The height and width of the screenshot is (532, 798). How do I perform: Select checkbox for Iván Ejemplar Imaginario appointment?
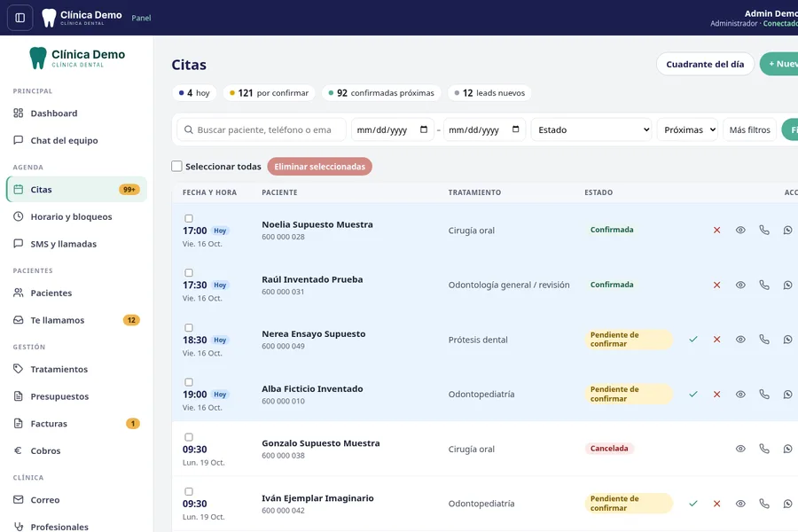tap(189, 492)
